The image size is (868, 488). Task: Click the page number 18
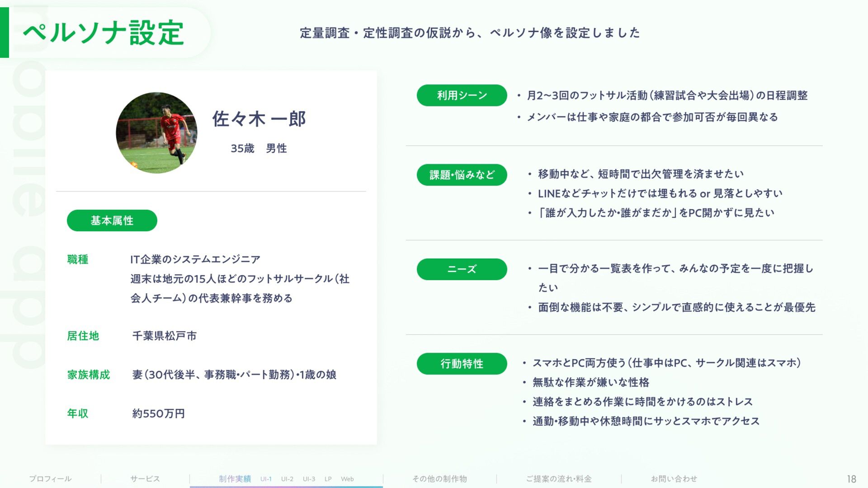tap(851, 479)
